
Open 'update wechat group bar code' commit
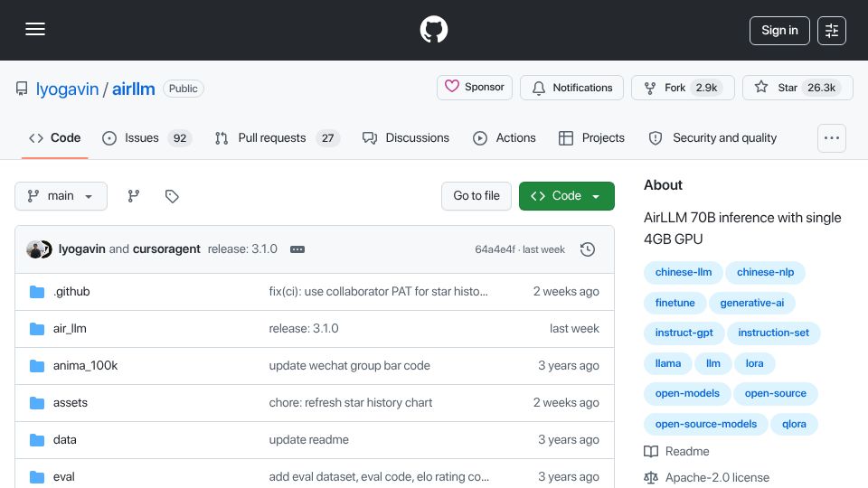pyautogui.click(x=349, y=366)
